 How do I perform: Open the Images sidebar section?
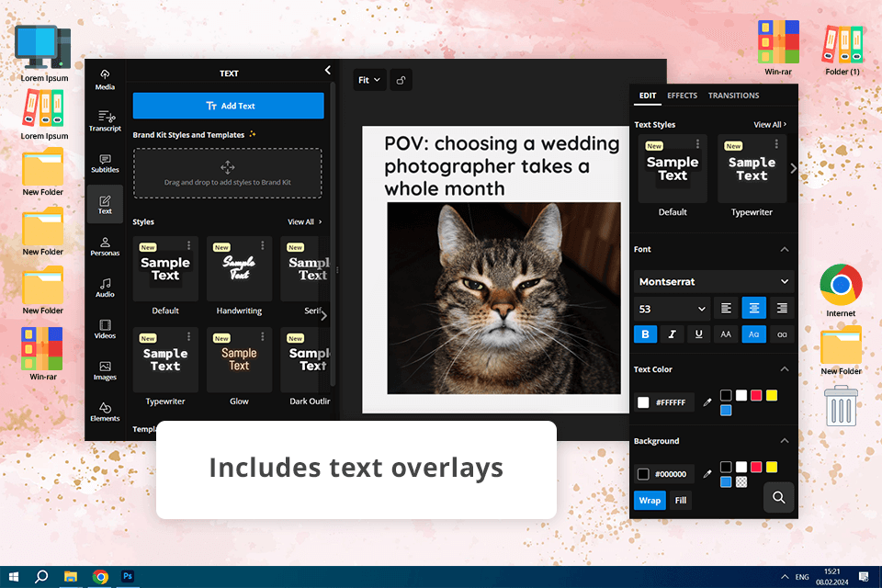105,371
